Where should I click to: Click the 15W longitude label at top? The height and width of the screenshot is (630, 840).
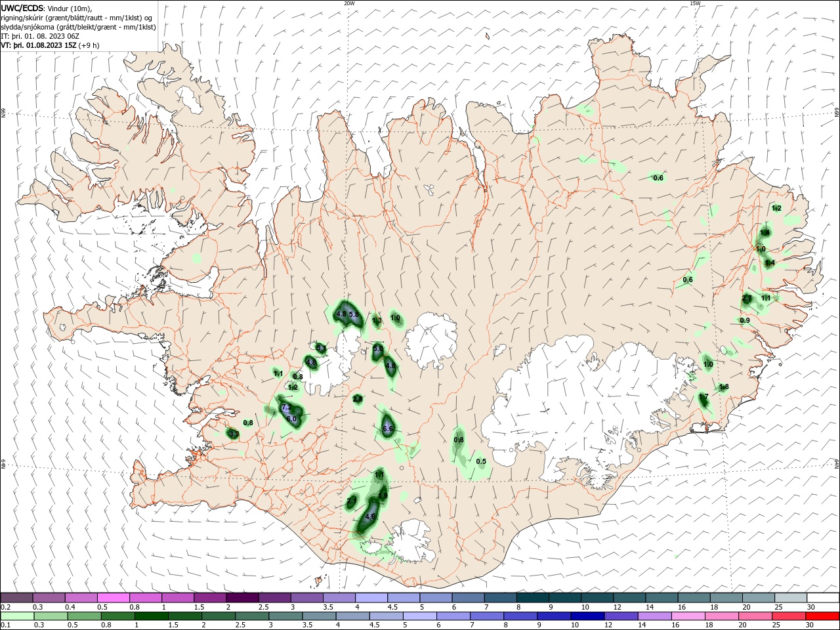pyautogui.click(x=695, y=3)
